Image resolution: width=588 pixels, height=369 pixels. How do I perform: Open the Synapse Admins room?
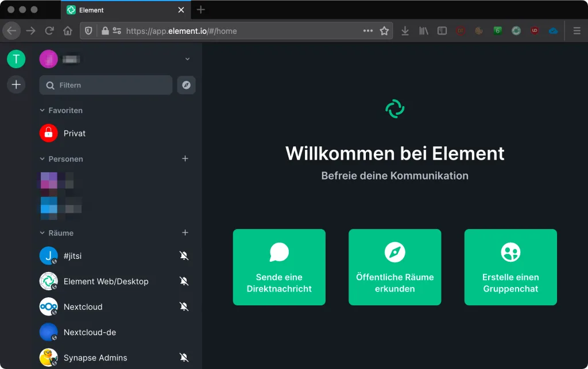tap(116, 358)
